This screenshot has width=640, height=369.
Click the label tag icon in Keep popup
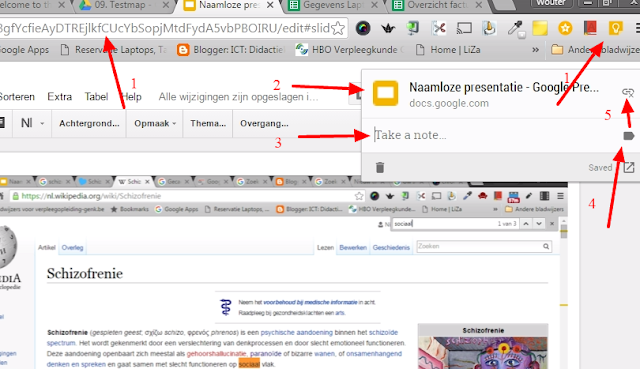coord(629,136)
